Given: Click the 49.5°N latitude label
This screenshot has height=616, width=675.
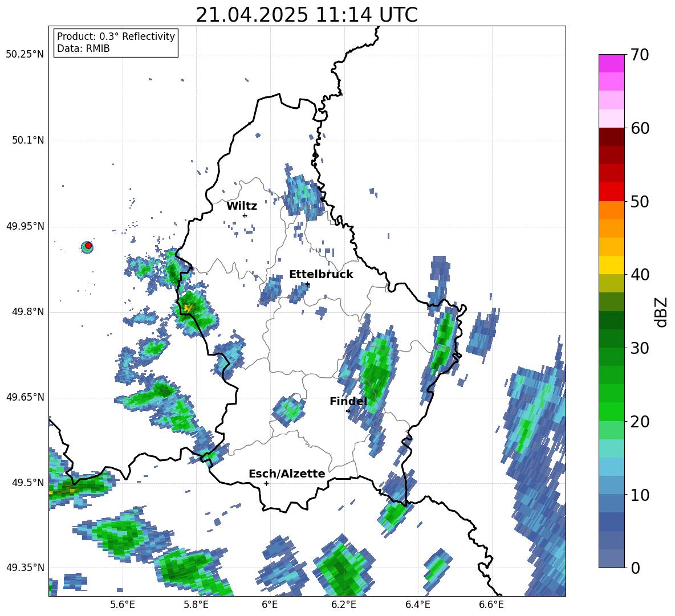Looking at the screenshot, I should coord(29,483).
